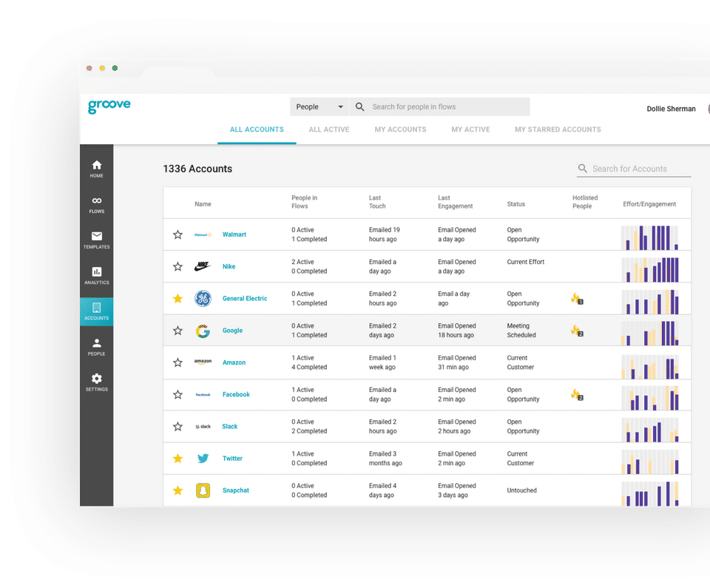
Task: Click the hotlist flame icon for General Electric
Action: coord(576,299)
